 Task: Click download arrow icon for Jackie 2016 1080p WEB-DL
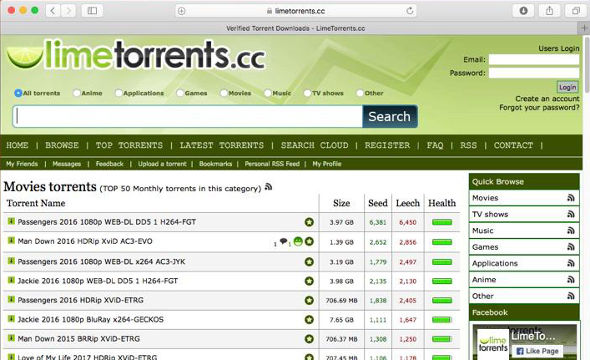tap(11, 280)
